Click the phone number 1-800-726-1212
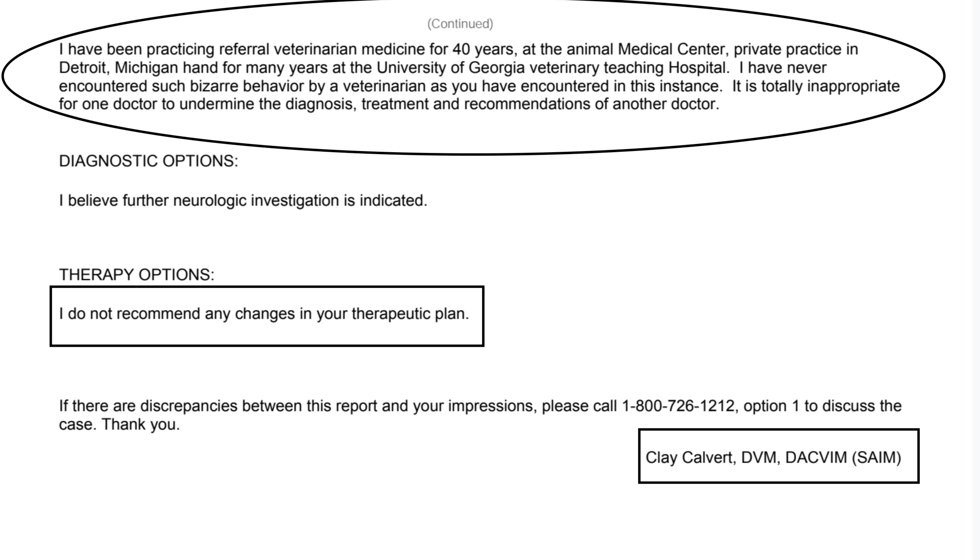980x560 pixels. click(678, 406)
